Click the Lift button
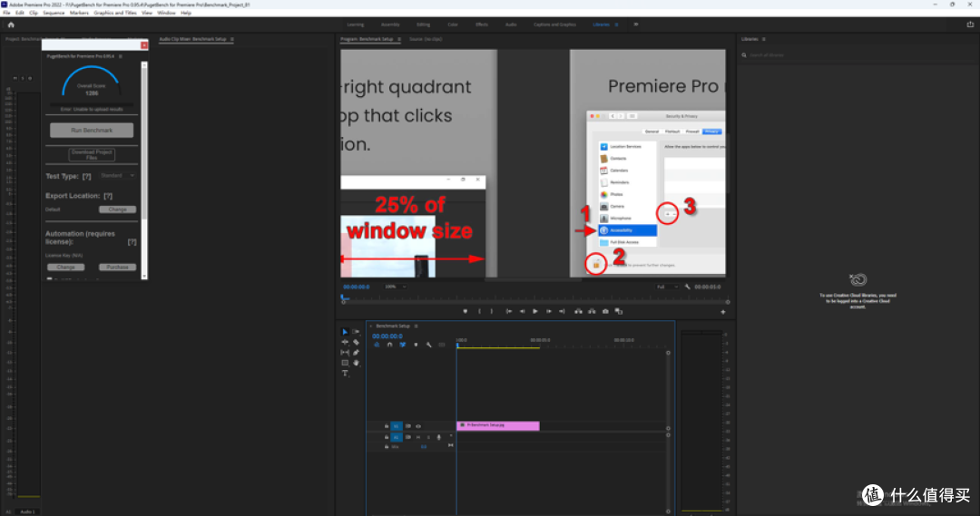The width and height of the screenshot is (980, 516). (x=578, y=311)
